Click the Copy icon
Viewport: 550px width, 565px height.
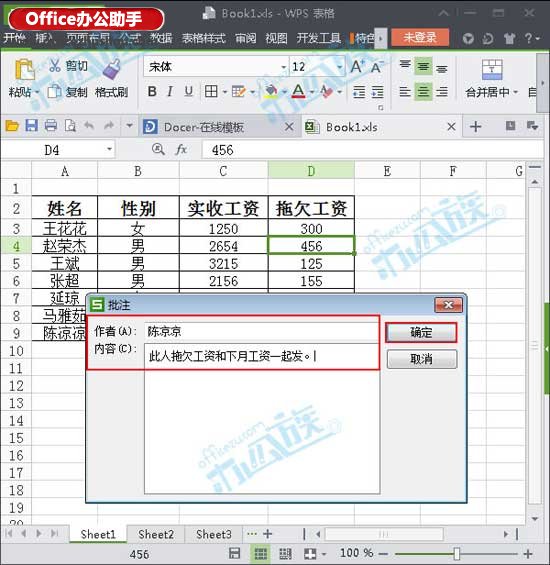(x=54, y=92)
